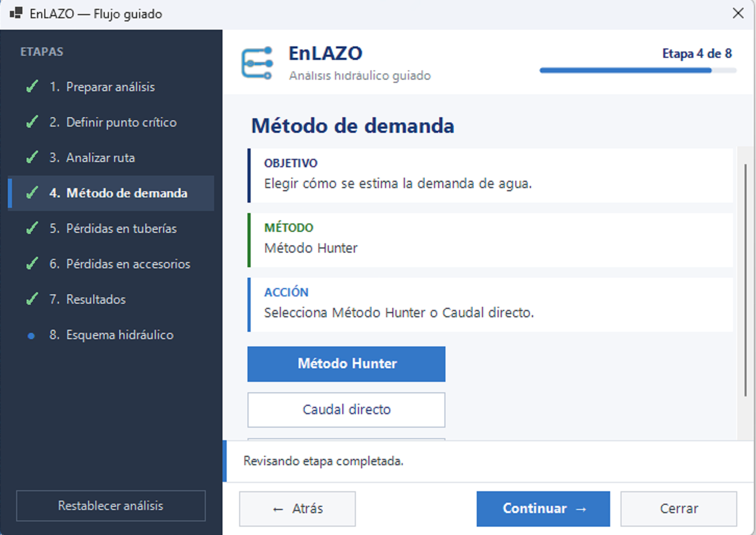Image resolution: width=756 pixels, height=535 pixels.
Task: Click the 'Etapa 4 de 8' label
Action: click(697, 54)
